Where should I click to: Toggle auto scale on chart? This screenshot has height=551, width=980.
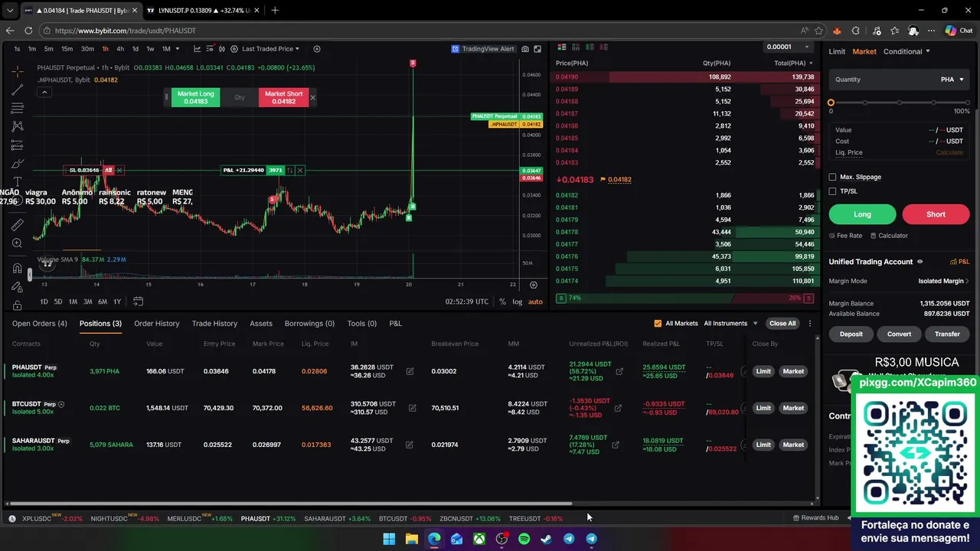[535, 302]
